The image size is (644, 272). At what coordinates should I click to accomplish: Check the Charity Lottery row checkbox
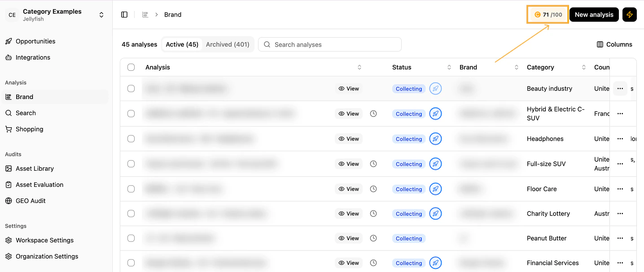131,214
